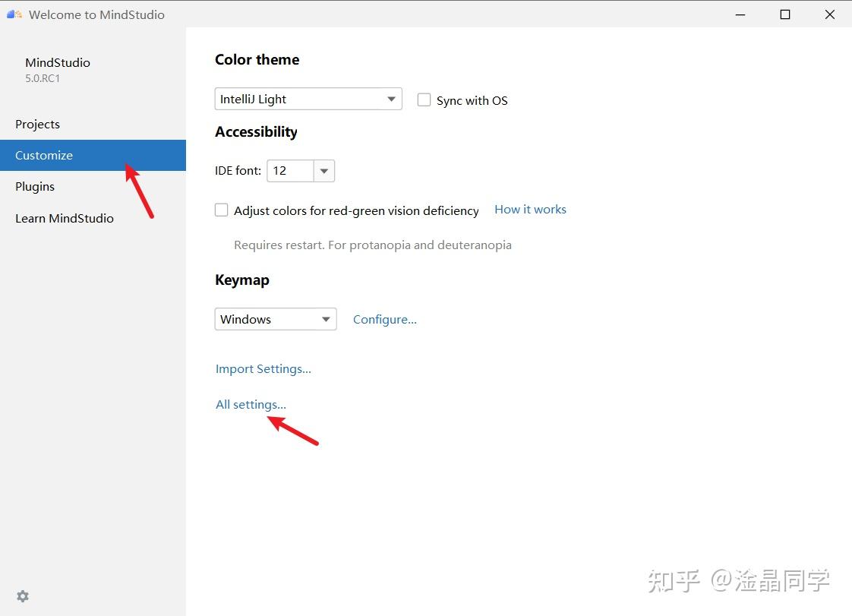Click the MindStudio logo in the title bar

(12, 14)
